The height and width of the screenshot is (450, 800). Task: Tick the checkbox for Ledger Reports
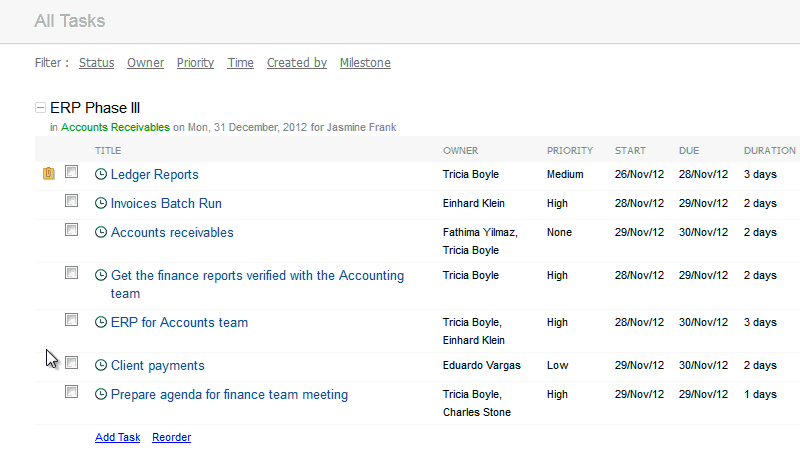[72, 172]
